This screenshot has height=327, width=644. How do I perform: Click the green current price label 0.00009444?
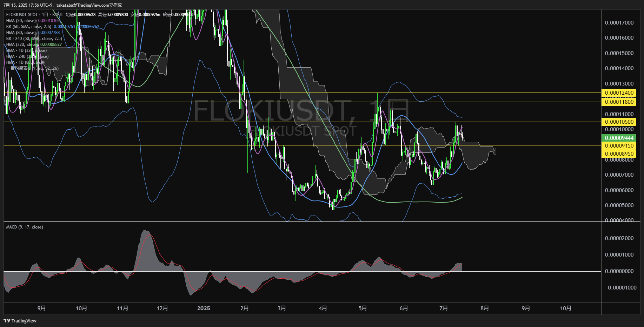click(x=619, y=138)
